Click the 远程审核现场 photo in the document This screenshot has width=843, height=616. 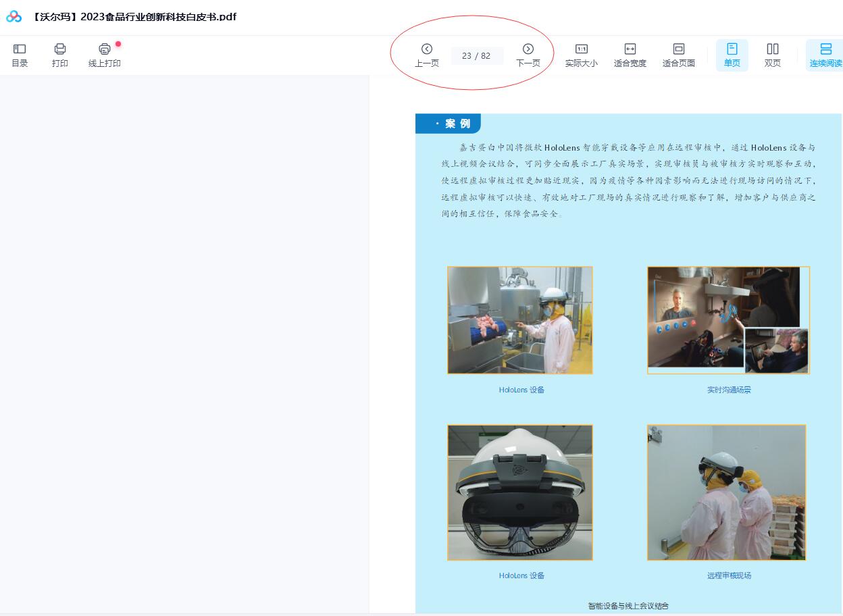point(726,492)
